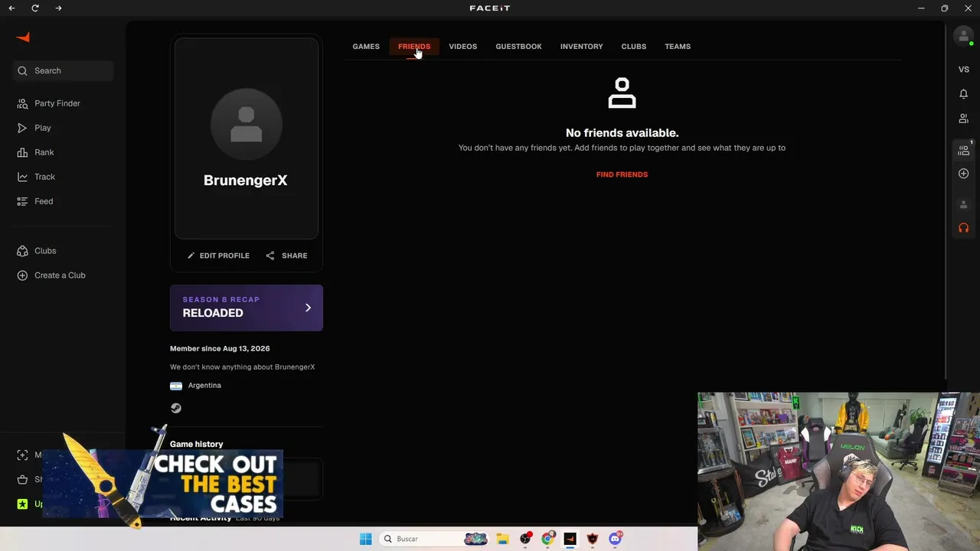Click the Argentina country label
The height and width of the screenshot is (551, 980).
tap(204, 386)
